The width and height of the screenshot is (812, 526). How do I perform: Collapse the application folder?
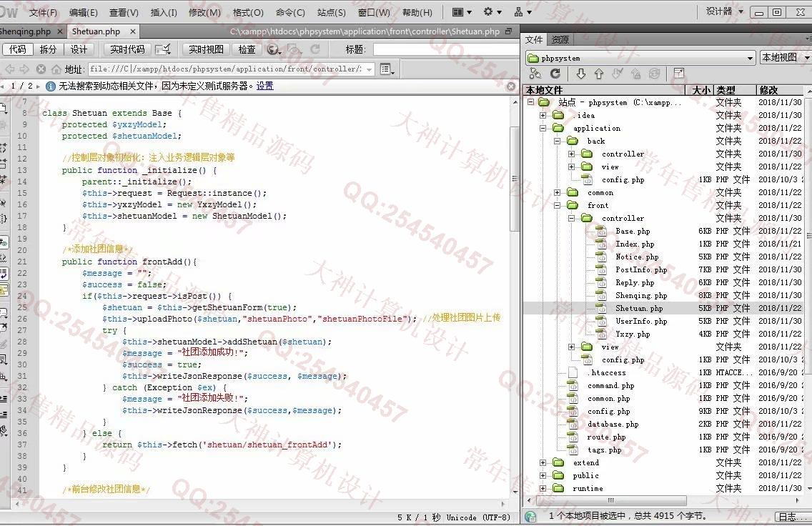(543, 128)
